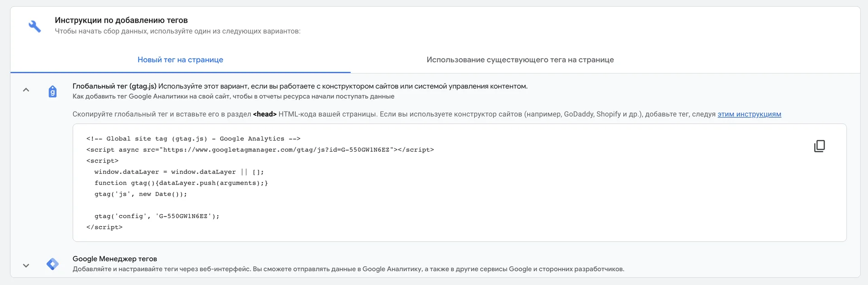Viewport: 868px width, 285px height.
Task: Click the script async src code line
Action: (x=260, y=150)
